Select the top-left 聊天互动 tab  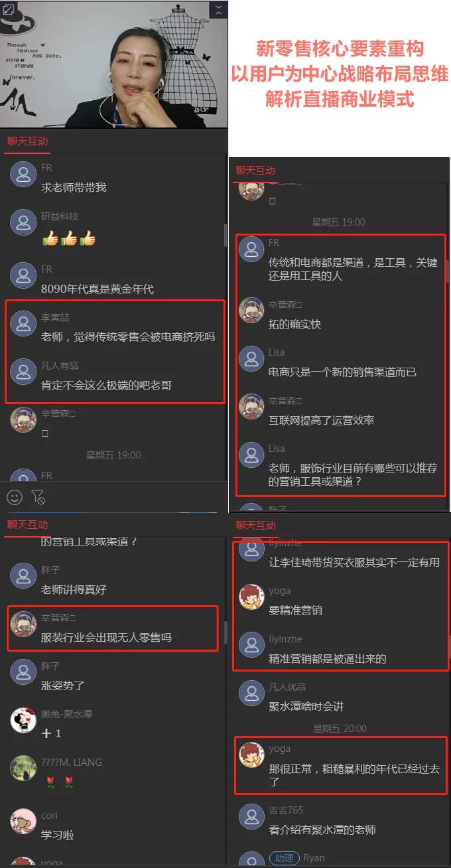(x=28, y=141)
